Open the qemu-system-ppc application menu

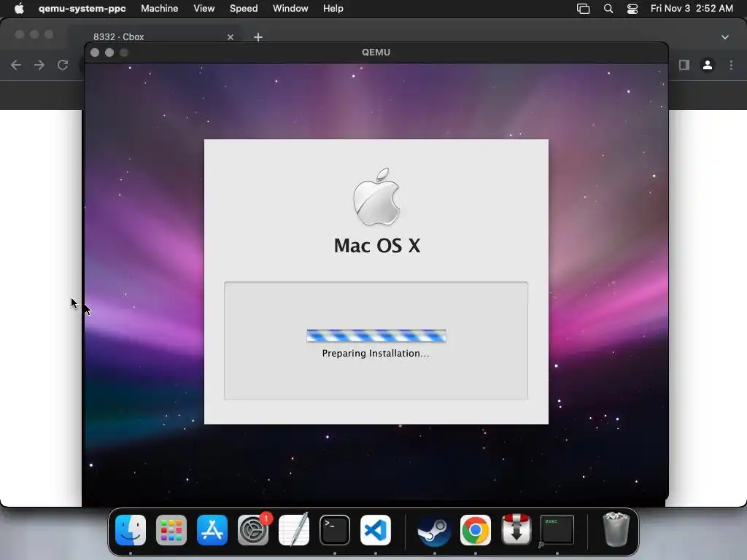point(82,9)
